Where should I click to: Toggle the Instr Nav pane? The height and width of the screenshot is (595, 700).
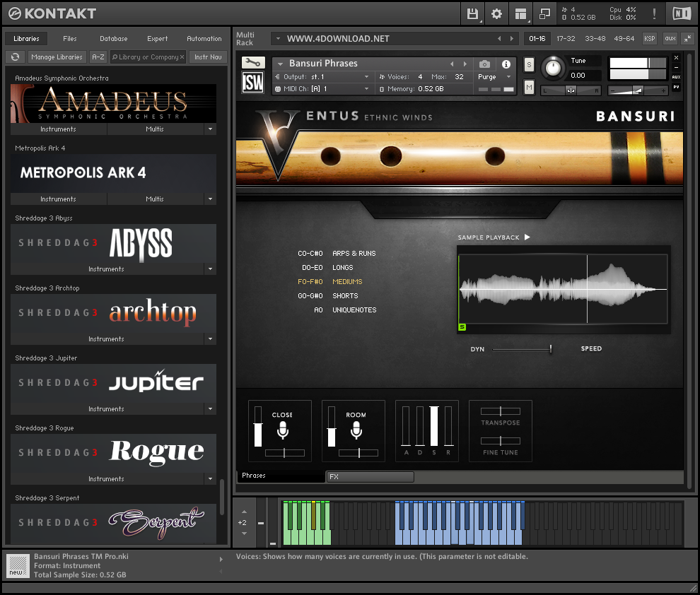208,57
